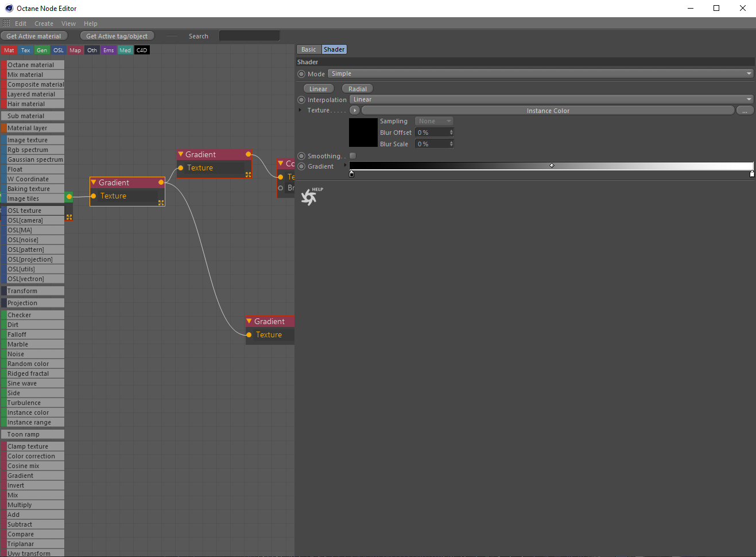Click the Octane app icon in title bar
Screen dimensions: 756x557
point(9,8)
